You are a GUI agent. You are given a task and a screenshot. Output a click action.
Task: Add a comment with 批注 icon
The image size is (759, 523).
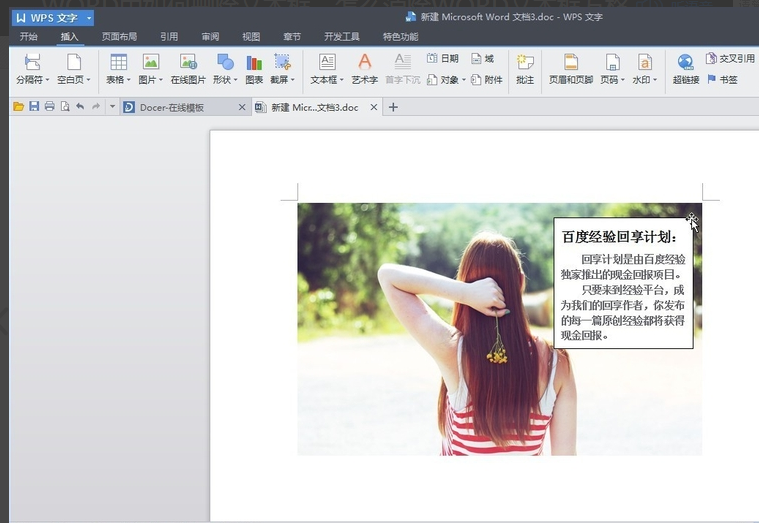click(x=525, y=63)
